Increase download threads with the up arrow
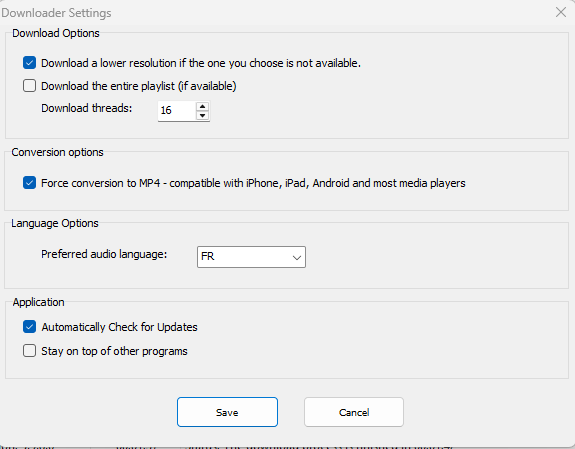Image resolution: width=575 pixels, height=449 pixels. (202, 106)
